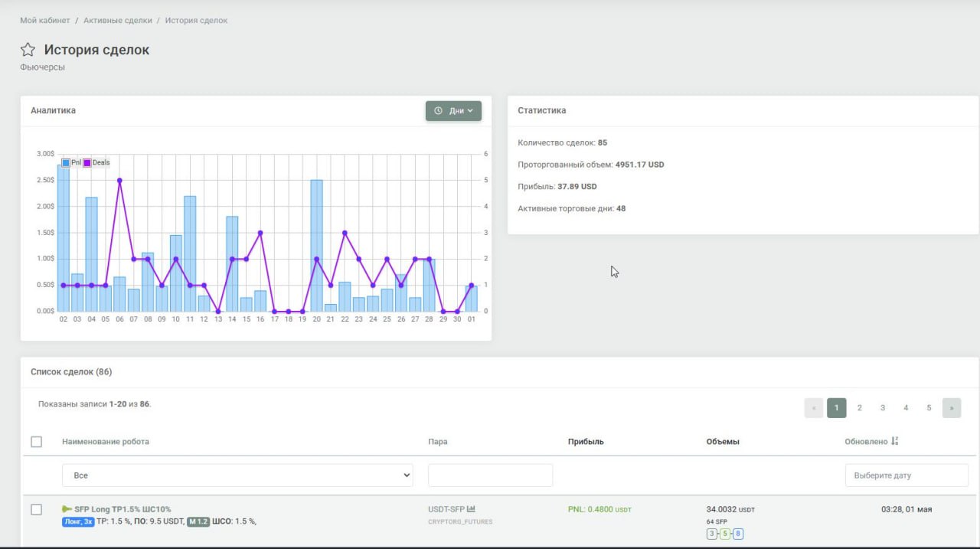Open the SFP Long TP1.5% ШС10% robot
This screenshot has height=549, width=980.
[x=122, y=509]
